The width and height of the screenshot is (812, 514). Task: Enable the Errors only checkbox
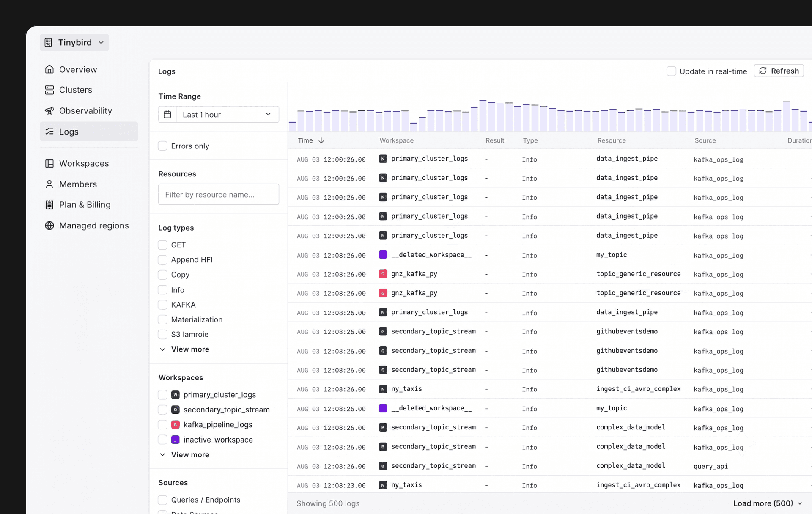(x=162, y=146)
